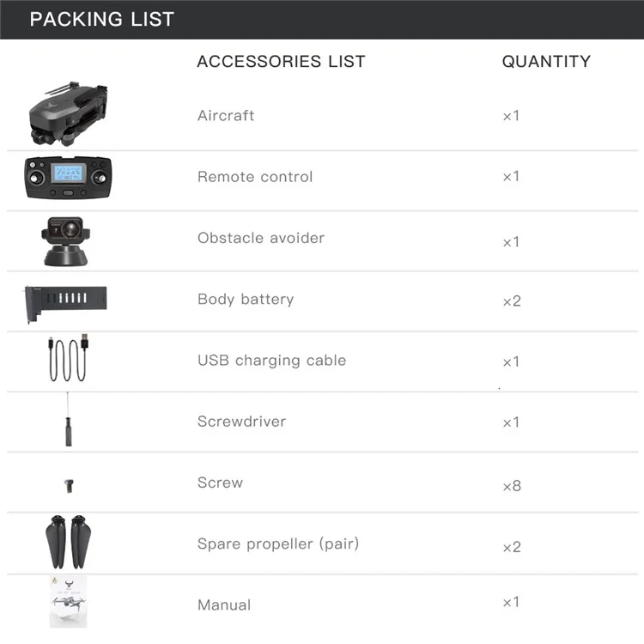This screenshot has height=644, width=644.
Task: Click the USB charging cable image
Action: point(68,358)
